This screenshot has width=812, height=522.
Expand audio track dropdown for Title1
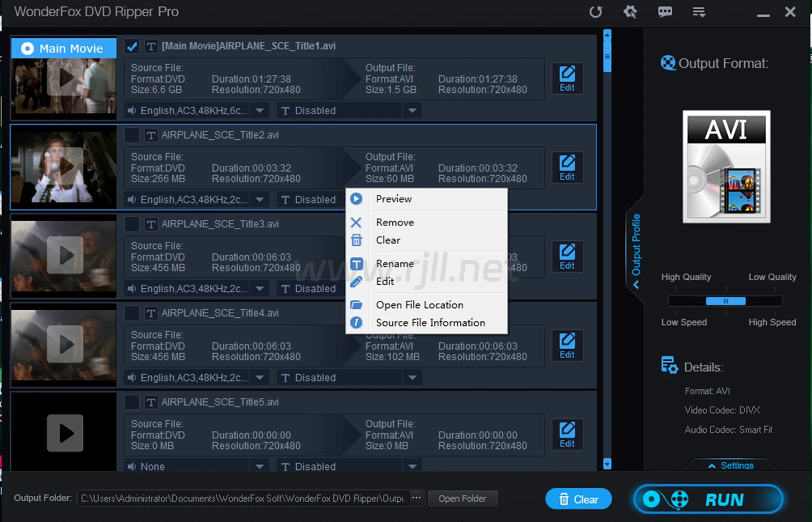click(x=260, y=111)
